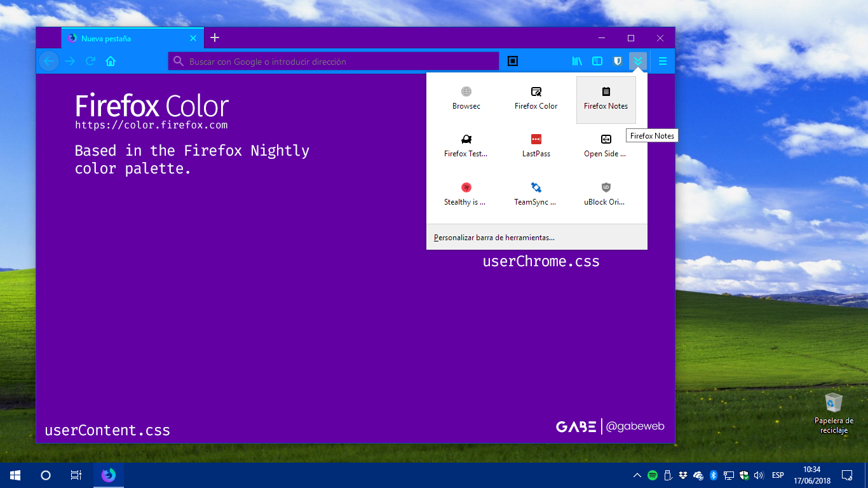Open a new tab with plus
868x488 pixels.
215,38
